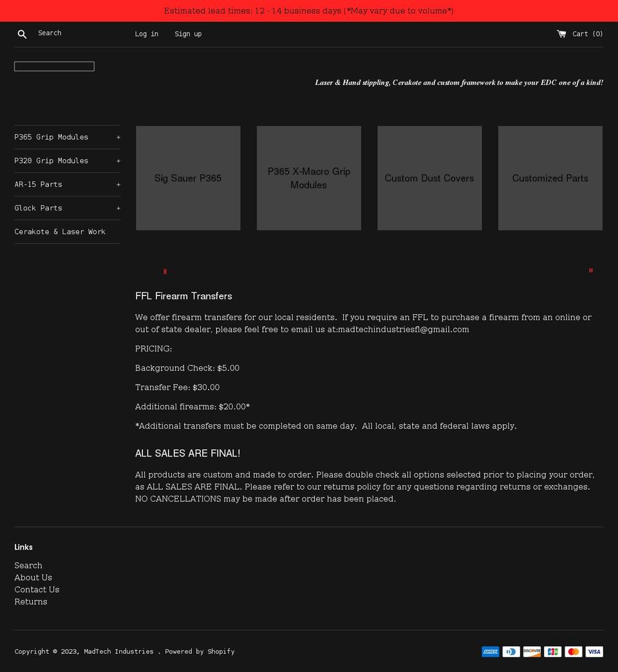Screen dimensions: 618x672
Task: Open the About Us footer link
Action: pyautogui.click(x=33, y=577)
